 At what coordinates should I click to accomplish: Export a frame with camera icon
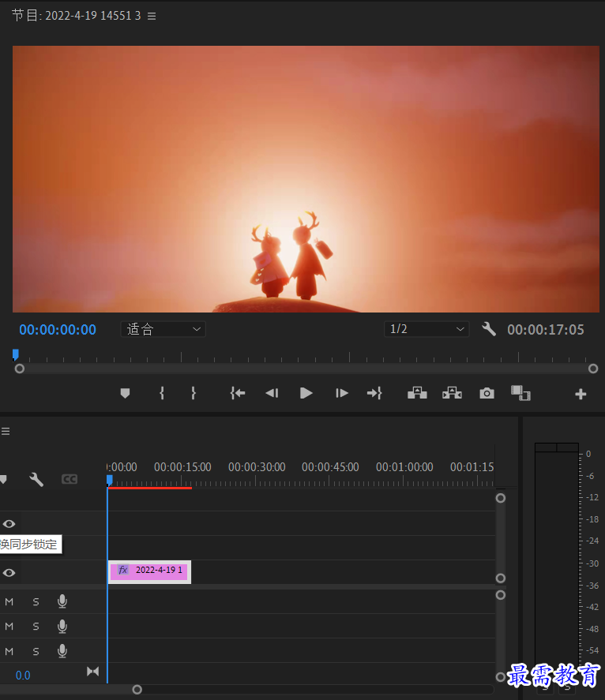pos(487,393)
